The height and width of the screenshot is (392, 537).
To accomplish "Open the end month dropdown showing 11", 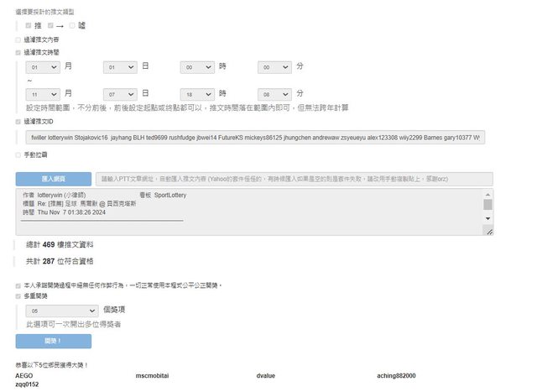I will tap(43, 94).
